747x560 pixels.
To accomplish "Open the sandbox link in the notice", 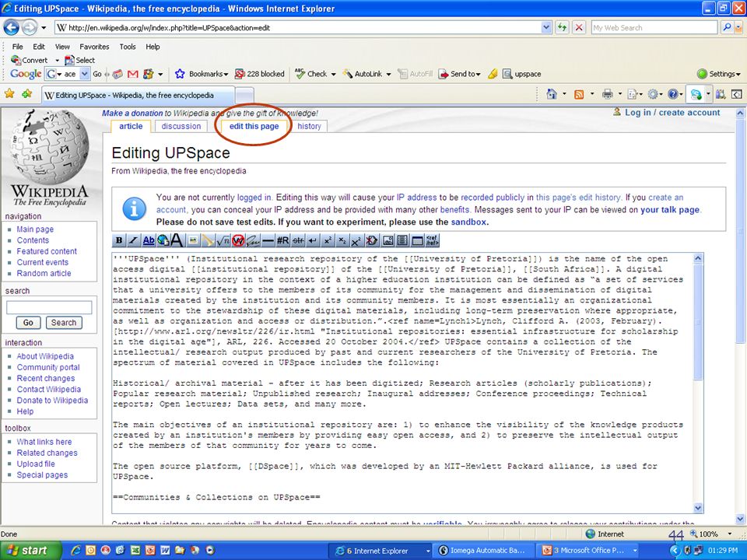I will (x=468, y=222).
